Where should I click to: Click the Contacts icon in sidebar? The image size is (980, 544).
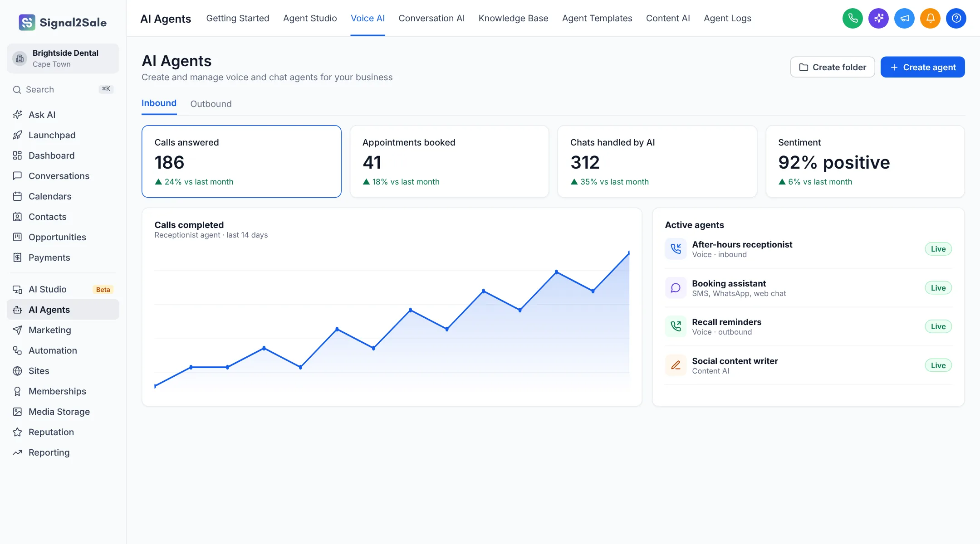(17, 217)
